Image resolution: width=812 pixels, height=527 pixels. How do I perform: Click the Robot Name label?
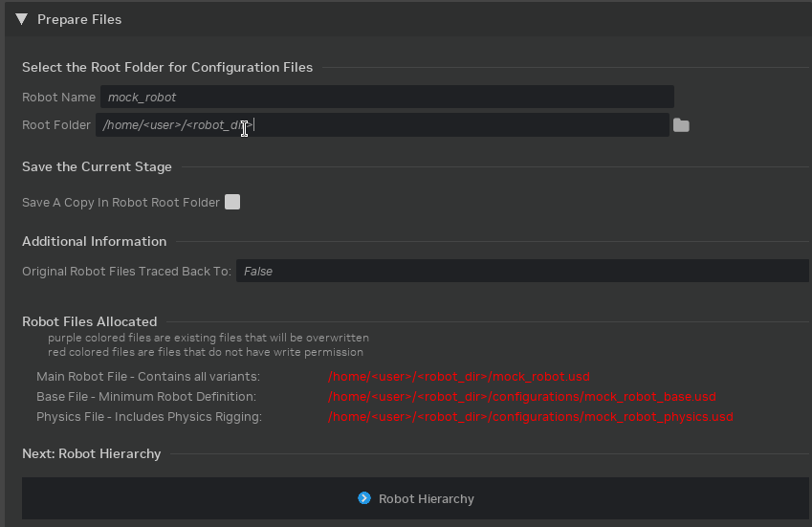[58, 98]
